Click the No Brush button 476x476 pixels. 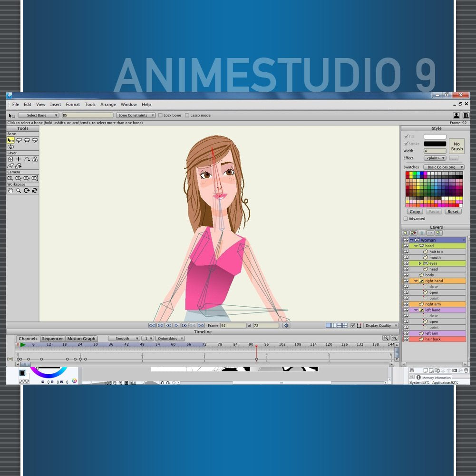click(457, 146)
